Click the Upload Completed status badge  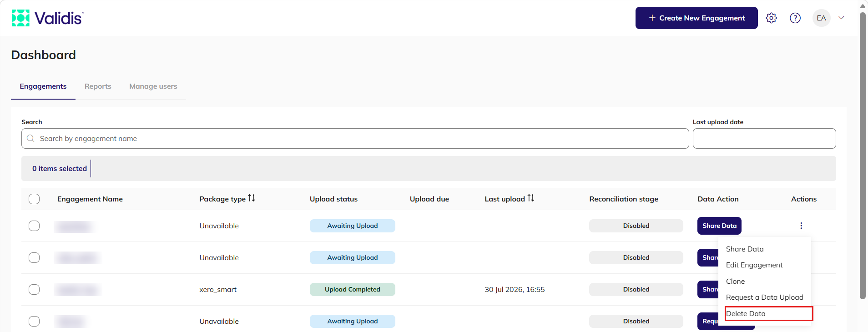click(353, 290)
